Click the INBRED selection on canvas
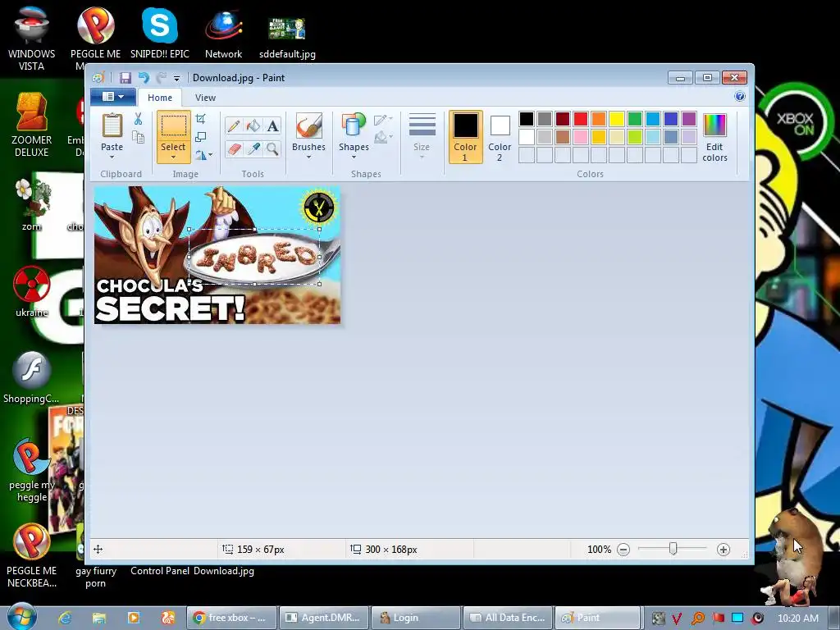The width and height of the screenshot is (840, 630). point(254,257)
